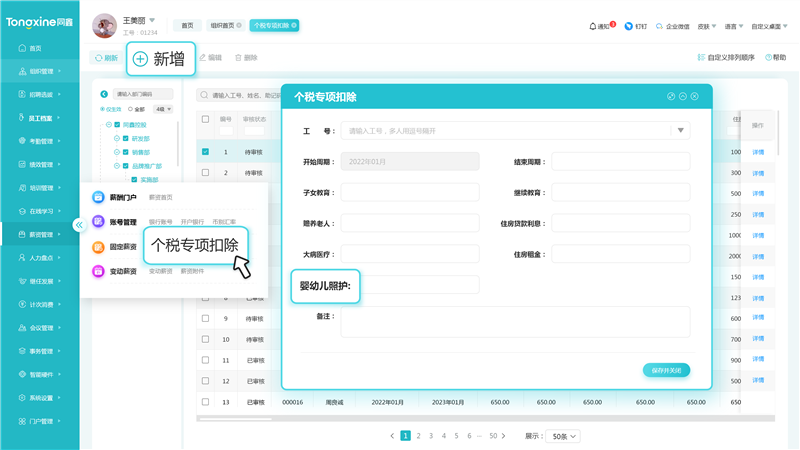Screen dimensions: 800x450
Task: Click the 薪酬门户 icon in flyout menu
Action: point(98,197)
